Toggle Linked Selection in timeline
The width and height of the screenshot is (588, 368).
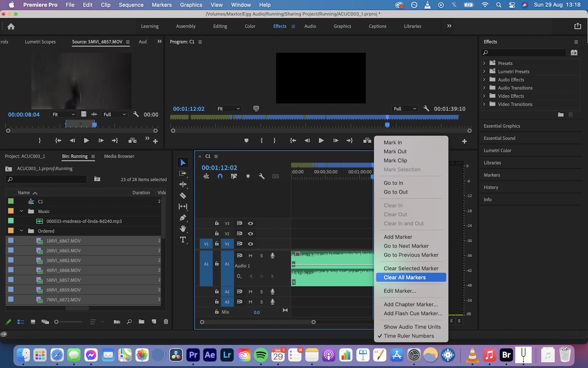click(234, 176)
